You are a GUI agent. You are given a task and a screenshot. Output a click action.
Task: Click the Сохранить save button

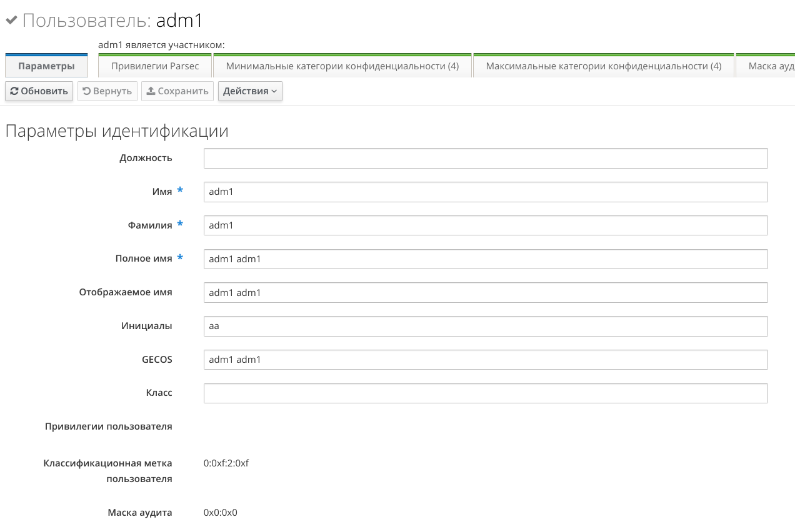click(177, 91)
